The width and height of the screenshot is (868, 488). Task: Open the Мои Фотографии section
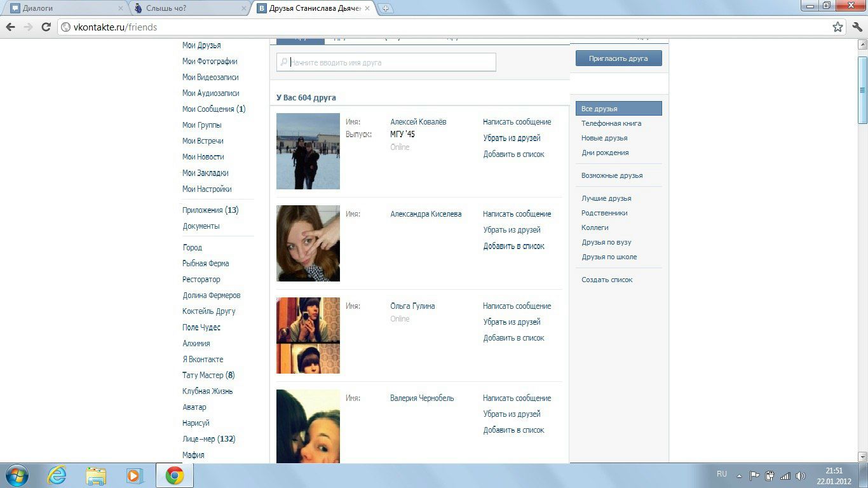pyautogui.click(x=210, y=61)
